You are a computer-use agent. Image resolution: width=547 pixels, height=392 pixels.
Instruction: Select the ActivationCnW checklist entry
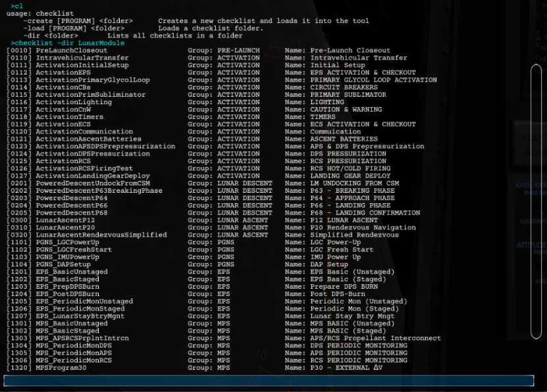tap(63, 110)
